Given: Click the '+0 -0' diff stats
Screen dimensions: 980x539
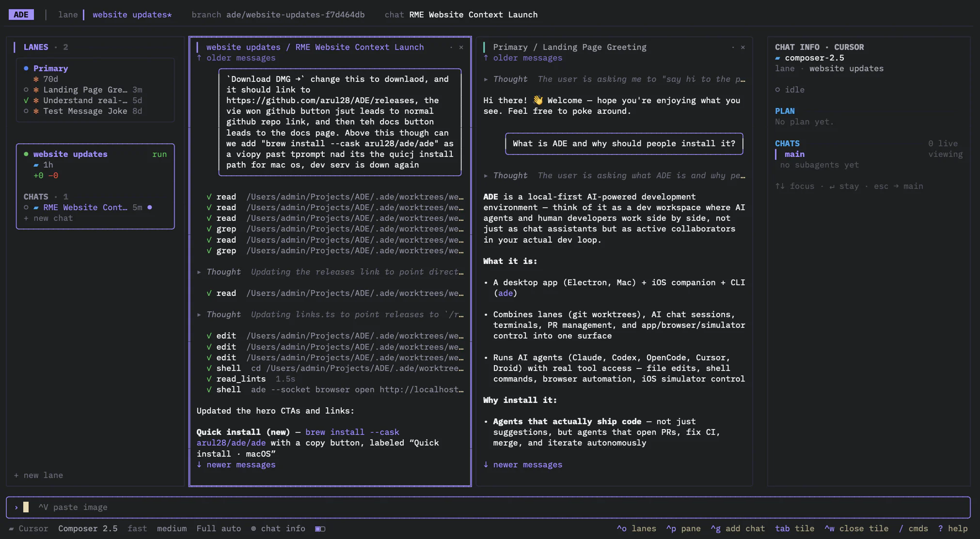Looking at the screenshot, I should [x=46, y=175].
